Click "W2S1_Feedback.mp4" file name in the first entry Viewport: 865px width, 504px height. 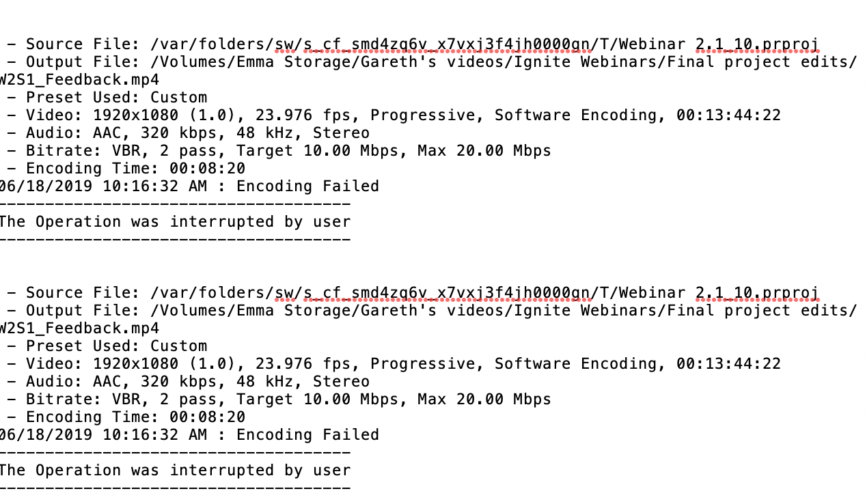pos(79,80)
